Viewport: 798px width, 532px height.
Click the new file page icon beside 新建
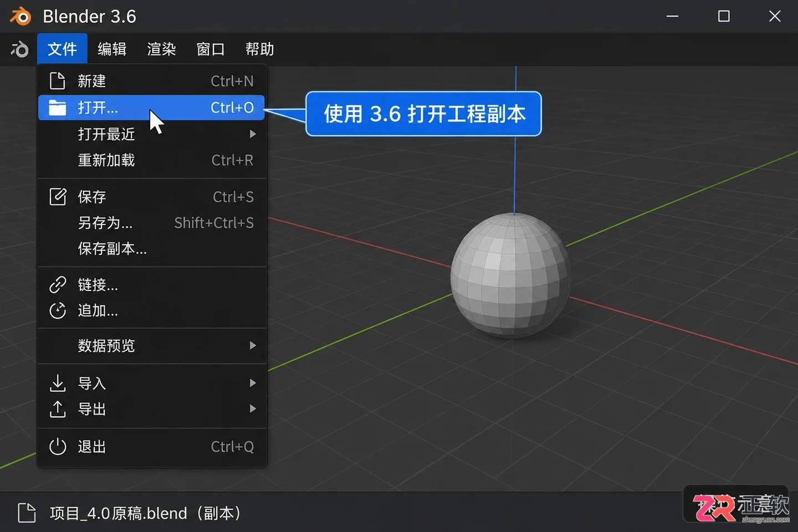point(58,81)
